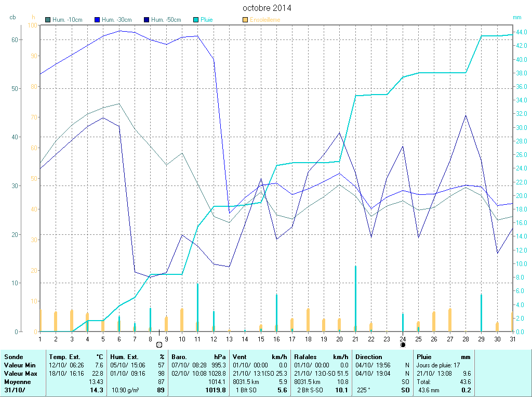Click the Sonde label in the table

pyautogui.click(x=12, y=357)
